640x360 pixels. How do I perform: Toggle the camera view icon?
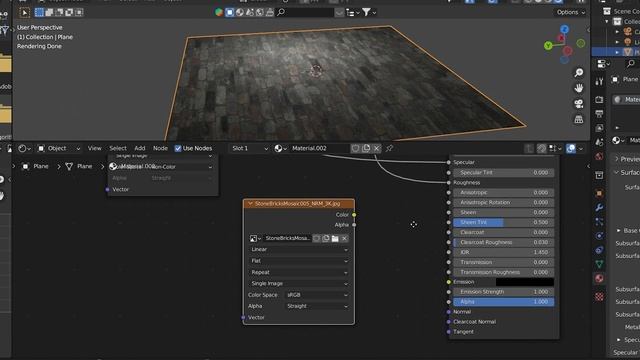click(578, 104)
